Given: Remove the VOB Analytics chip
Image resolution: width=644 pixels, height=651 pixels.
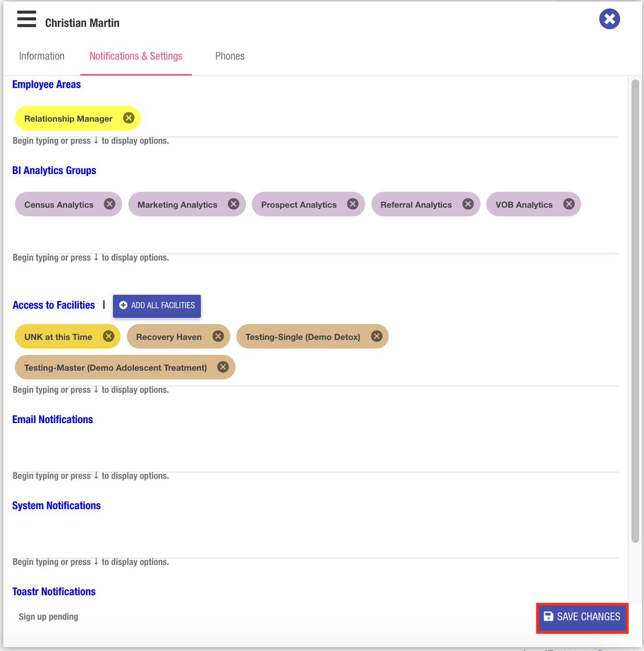Looking at the screenshot, I should pyautogui.click(x=569, y=204).
